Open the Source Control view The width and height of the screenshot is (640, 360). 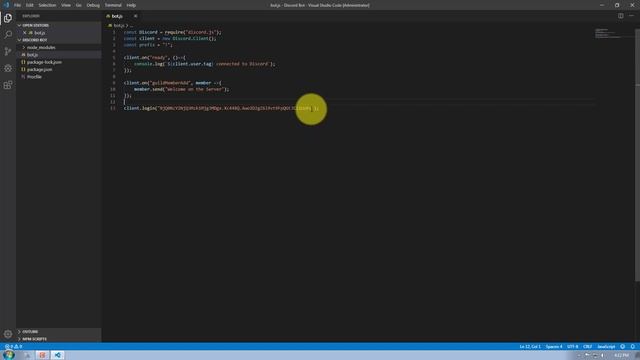coord(8,51)
